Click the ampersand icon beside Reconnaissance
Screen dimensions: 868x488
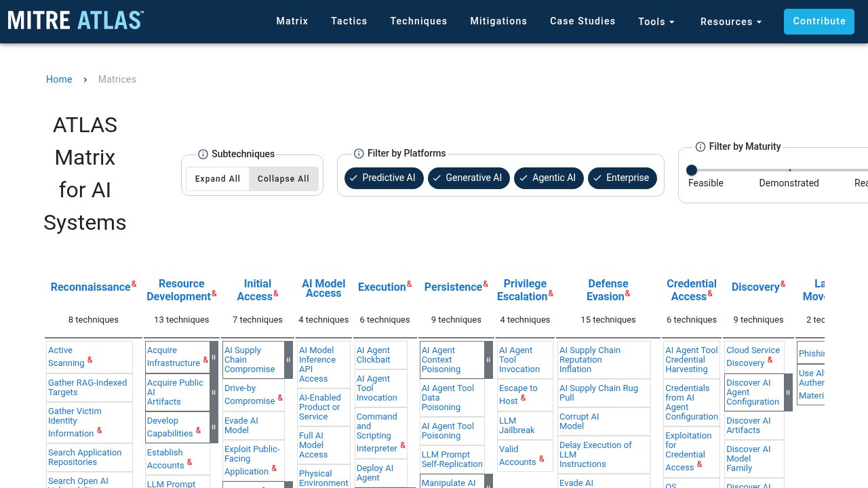134,284
